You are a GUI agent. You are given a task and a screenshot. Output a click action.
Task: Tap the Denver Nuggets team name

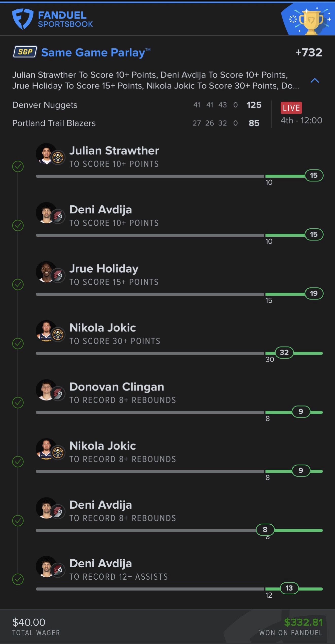point(45,105)
